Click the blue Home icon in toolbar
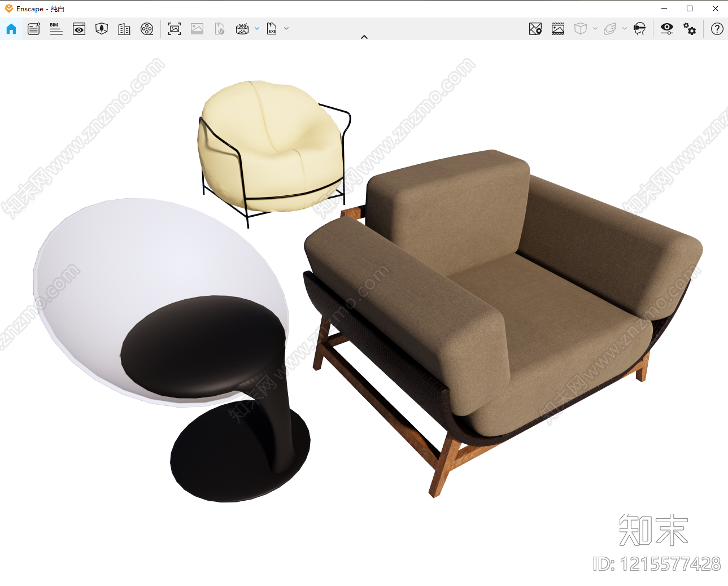This screenshot has width=728, height=586. tap(11, 29)
